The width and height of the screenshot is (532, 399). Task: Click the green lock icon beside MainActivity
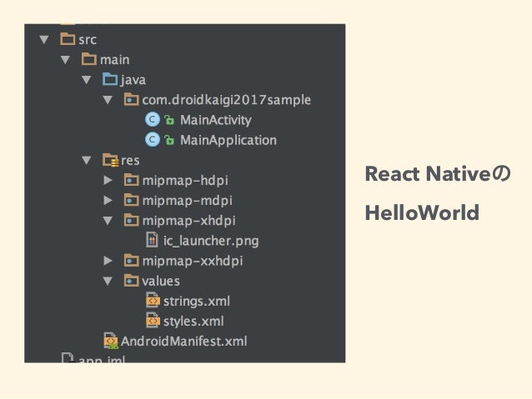click(x=169, y=120)
